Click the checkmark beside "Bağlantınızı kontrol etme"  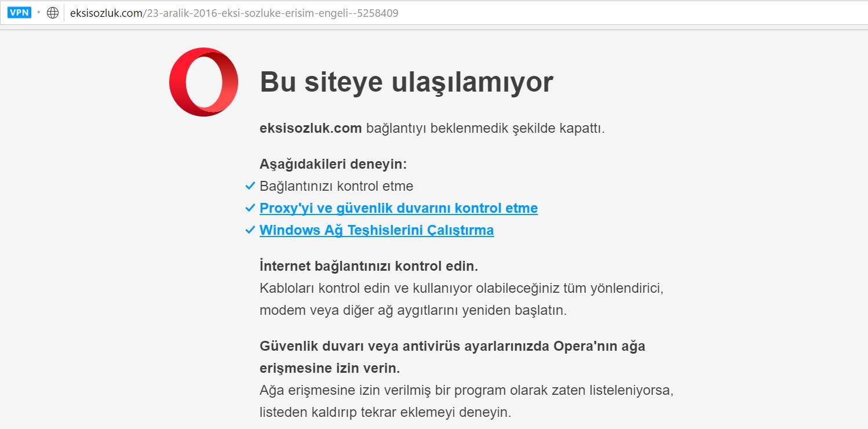click(x=250, y=186)
